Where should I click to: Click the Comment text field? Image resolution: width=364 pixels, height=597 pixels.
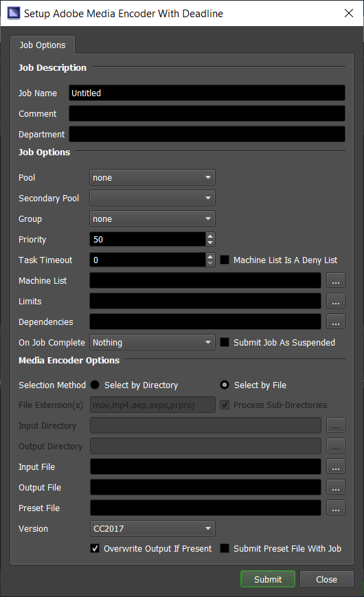(x=207, y=113)
